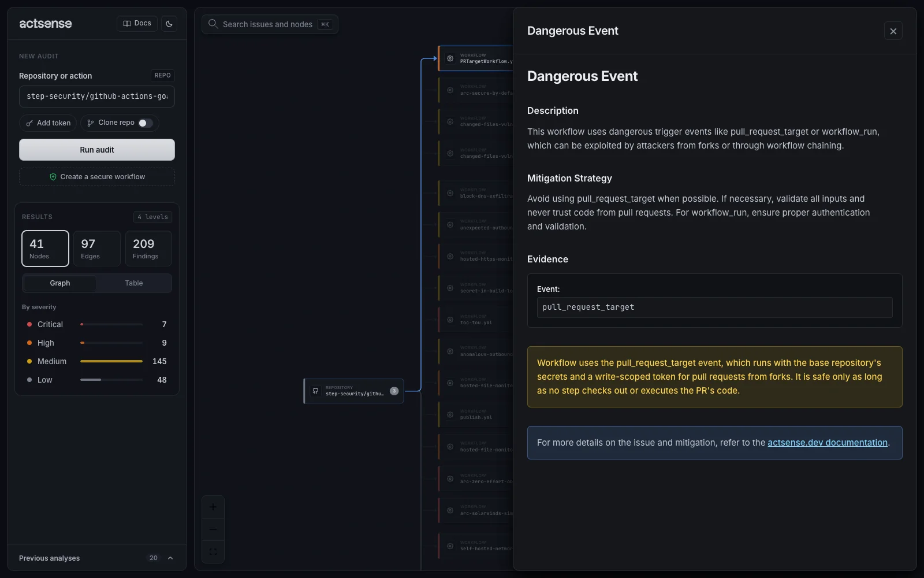The height and width of the screenshot is (578, 924).
Task: Click the gear icon on PRTargetWorkflow node
Action: [450, 58]
